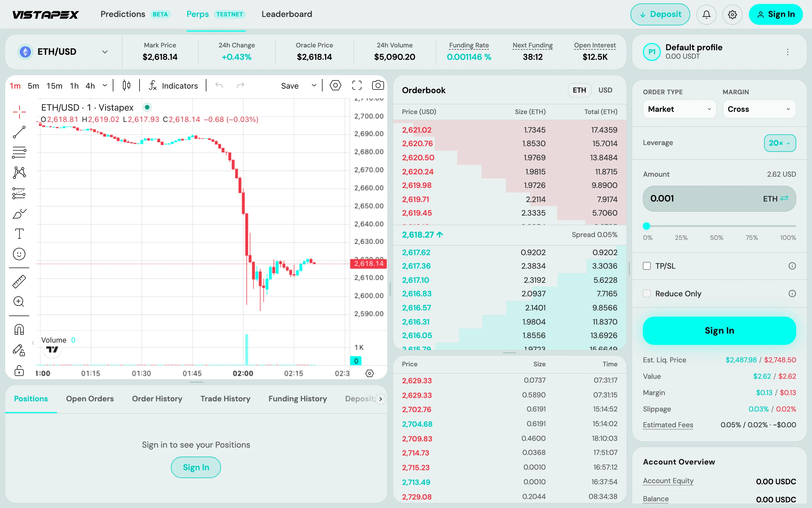The width and height of the screenshot is (812, 508).
Task: Click the Vistapex logo
Action: (x=45, y=14)
